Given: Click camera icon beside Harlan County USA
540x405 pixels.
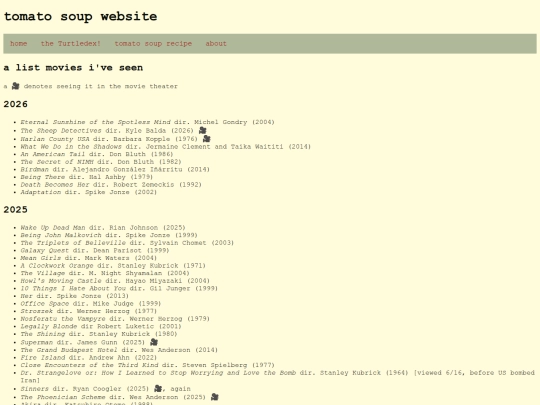Looking at the screenshot, I should 206,139.
